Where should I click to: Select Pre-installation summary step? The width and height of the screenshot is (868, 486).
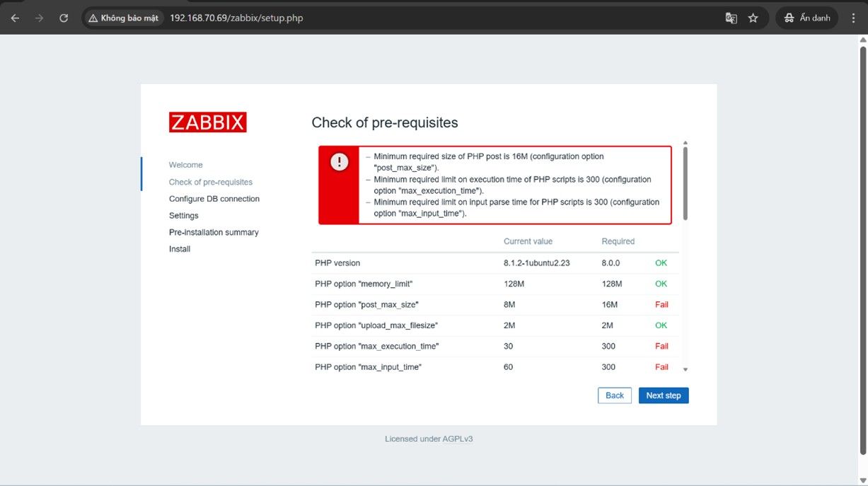click(214, 232)
